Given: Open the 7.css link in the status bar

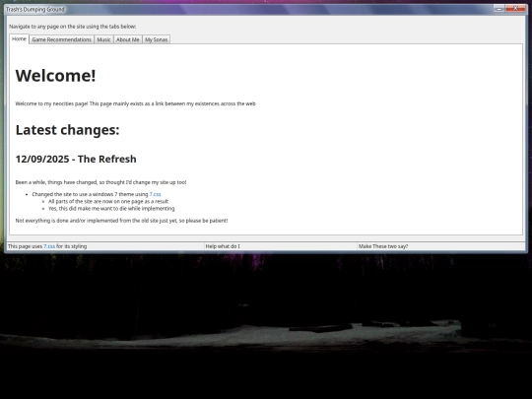Looking at the screenshot, I should coord(49,246).
